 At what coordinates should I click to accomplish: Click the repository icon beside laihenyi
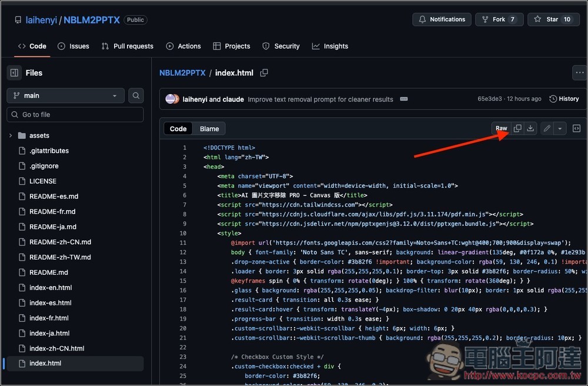[18, 20]
